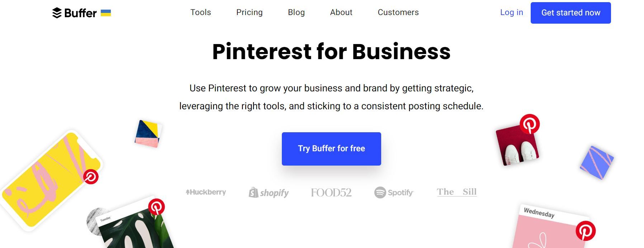644x248 pixels.
Task: Click the Buffer logo icon
Action: pos(57,12)
